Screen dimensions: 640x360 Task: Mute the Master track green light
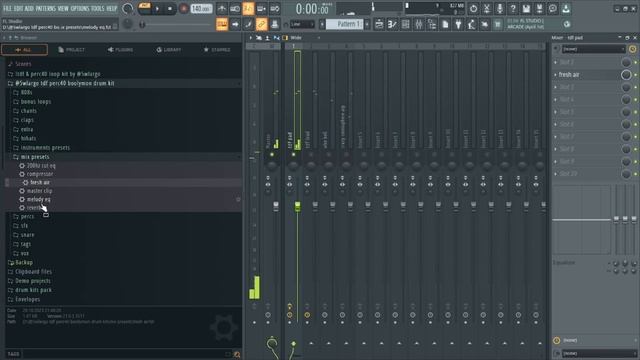pyautogui.click(x=272, y=155)
